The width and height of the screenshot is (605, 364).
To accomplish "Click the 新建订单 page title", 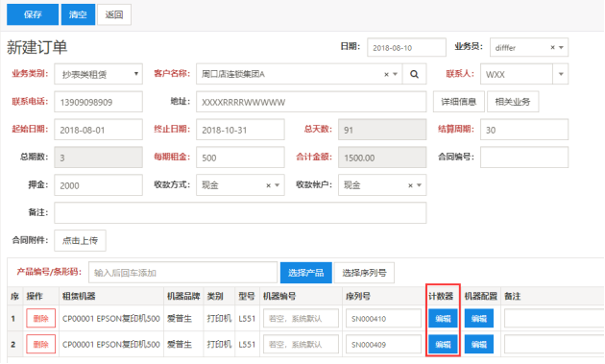I will point(37,47).
